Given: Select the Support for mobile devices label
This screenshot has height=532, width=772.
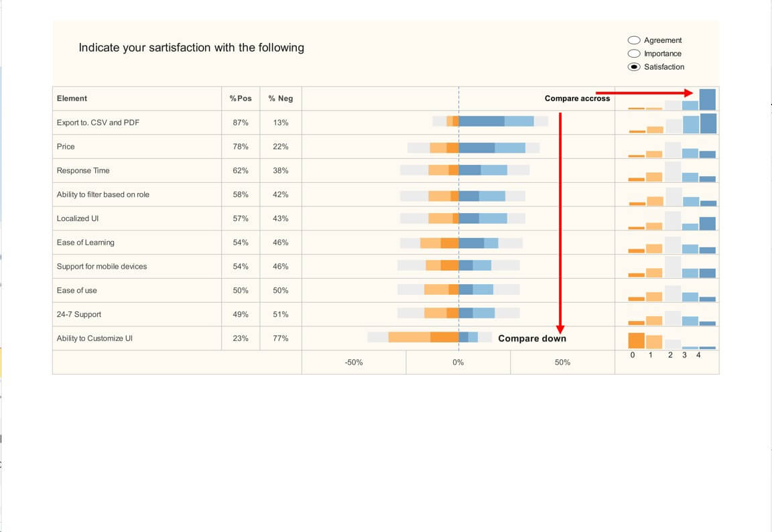Looking at the screenshot, I should tap(102, 267).
